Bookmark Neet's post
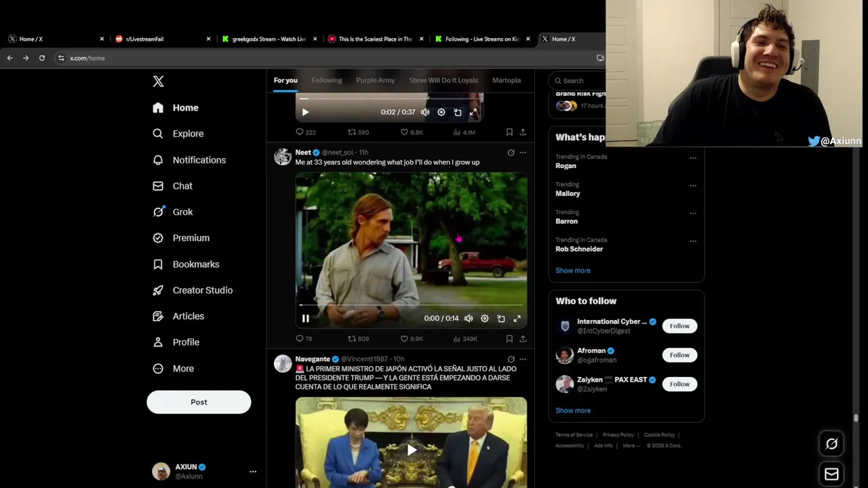Screen dimensions: 868x488 (x=509, y=339)
